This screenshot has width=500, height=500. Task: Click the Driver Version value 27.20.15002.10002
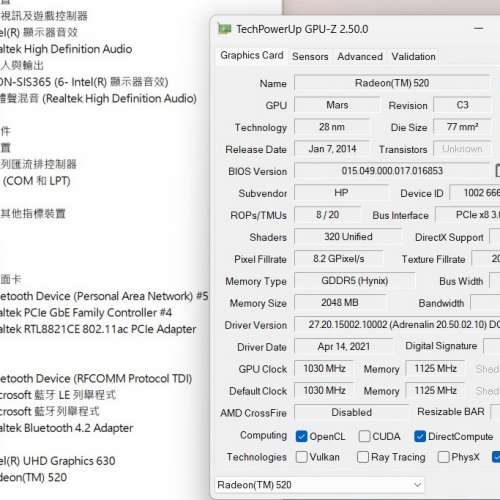click(397, 325)
